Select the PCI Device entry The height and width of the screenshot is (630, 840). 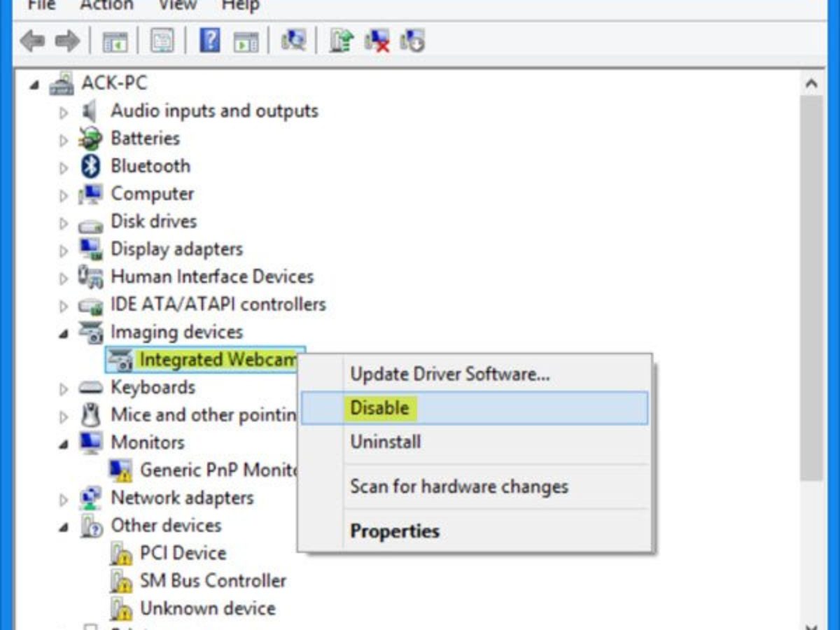point(183,553)
